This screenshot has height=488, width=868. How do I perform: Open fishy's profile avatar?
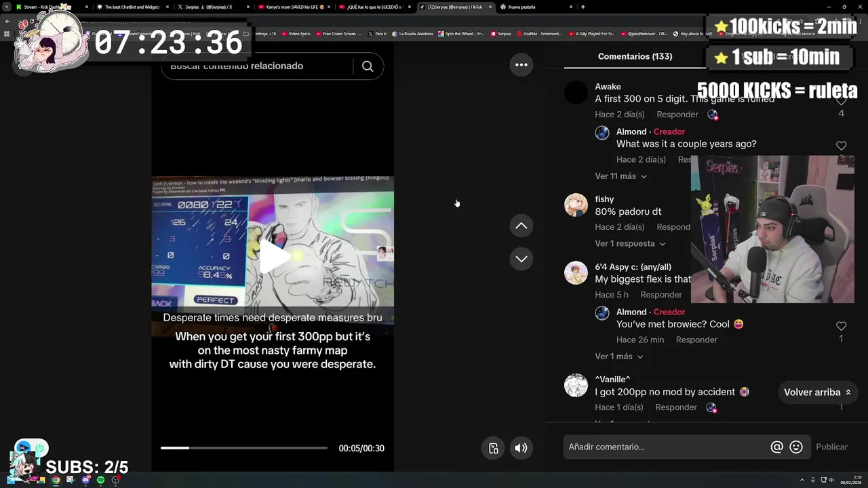(576, 205)
